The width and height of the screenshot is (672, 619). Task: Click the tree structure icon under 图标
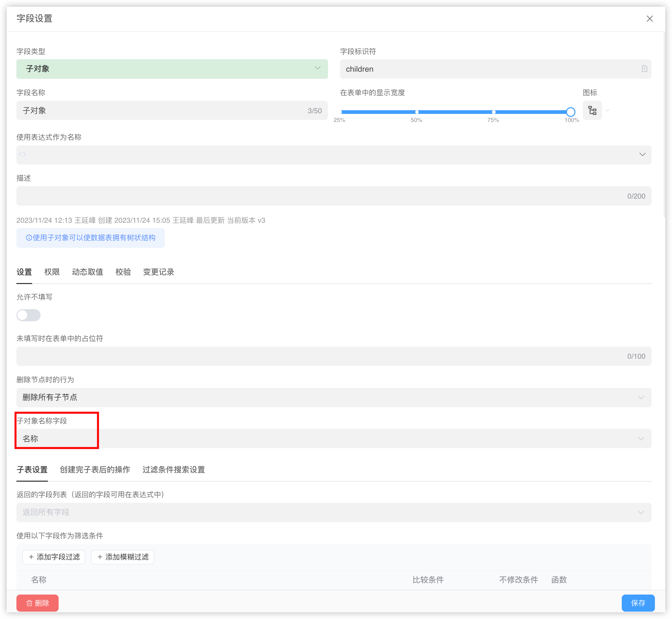(x=592, y=111)
